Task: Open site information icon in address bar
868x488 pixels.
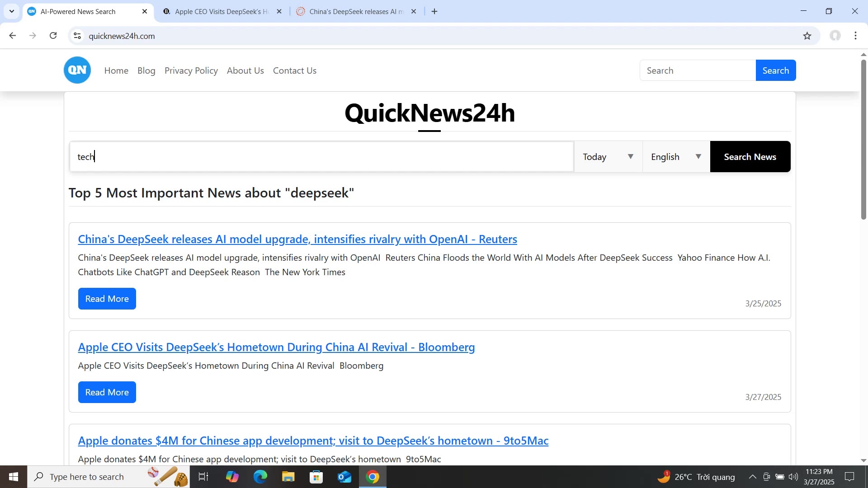Action: pos(77,36)
